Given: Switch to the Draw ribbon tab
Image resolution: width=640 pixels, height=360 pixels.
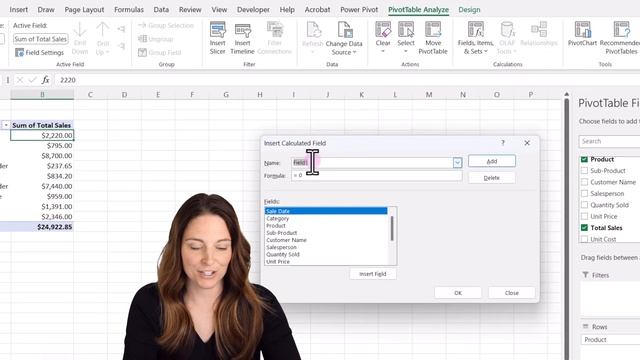Looking at the screenshot, I should click(x=46, y=9).
